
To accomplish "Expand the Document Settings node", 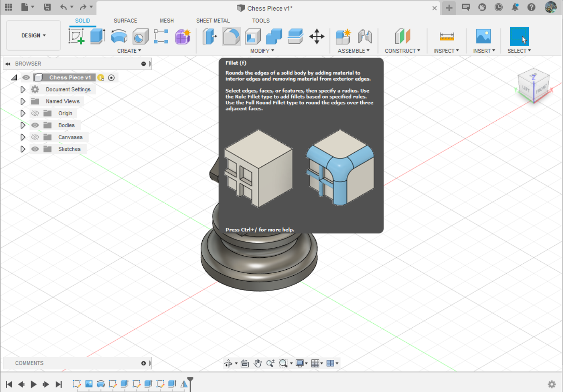I will pos(23,89).
